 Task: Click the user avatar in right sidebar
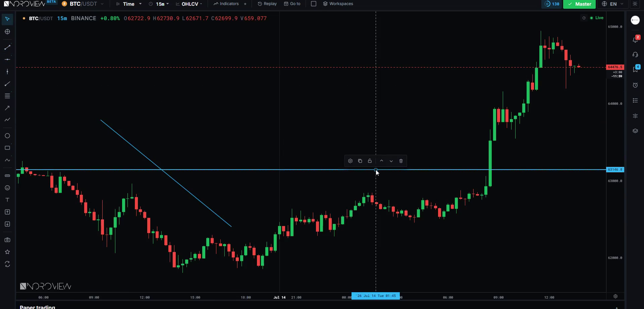(x=635, y=20)
